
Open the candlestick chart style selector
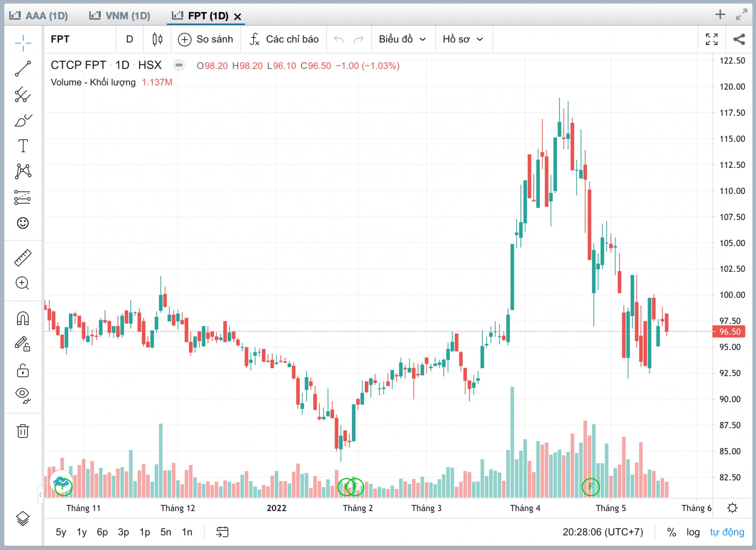(157, 39)
